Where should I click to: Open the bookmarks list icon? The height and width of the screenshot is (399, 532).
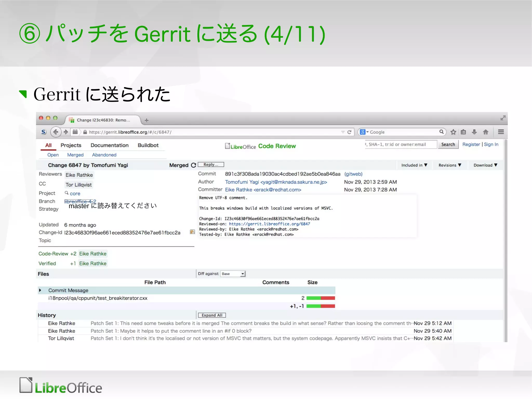tap(463, 132)
